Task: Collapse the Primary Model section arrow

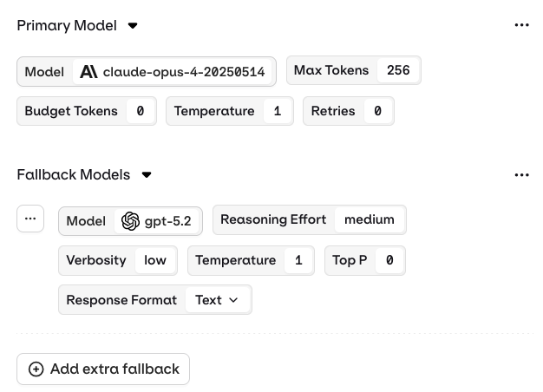Action: (133, 26)
